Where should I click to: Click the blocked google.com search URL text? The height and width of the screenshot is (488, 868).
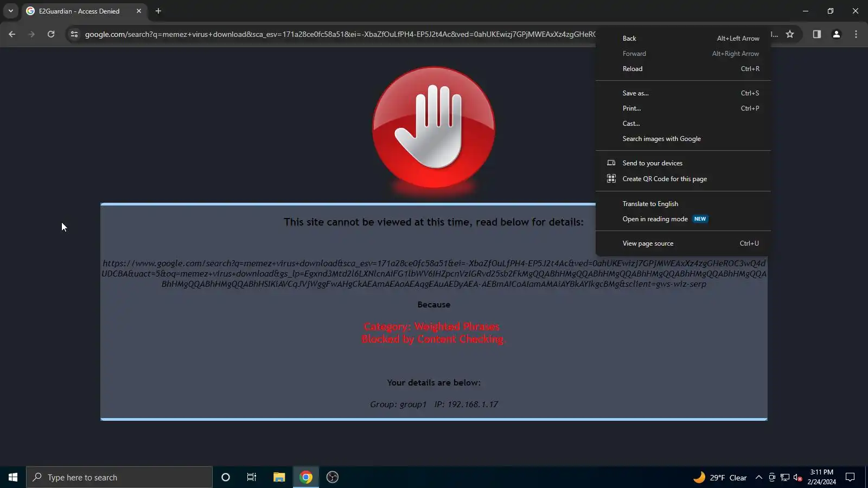click(x=434, y=273)
